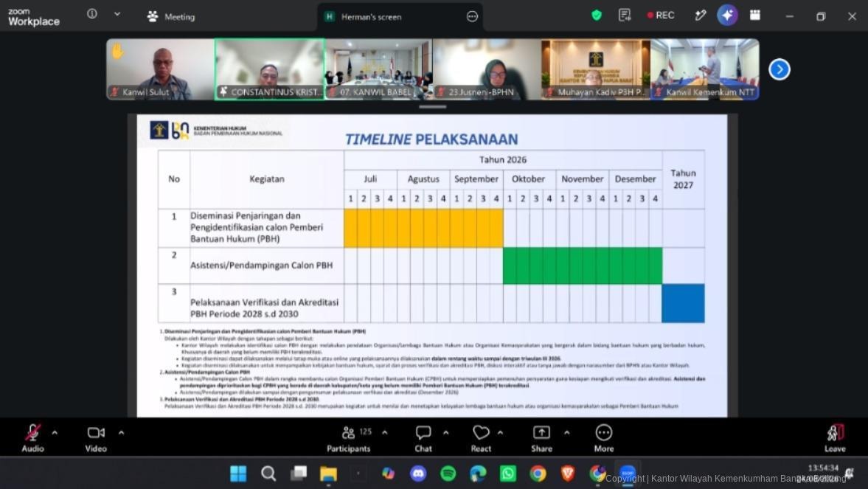Image resolution: width=868 pixels, height=489 pixels.
Task: Expand dropdown next to meeting info
Action: (117, 14)
